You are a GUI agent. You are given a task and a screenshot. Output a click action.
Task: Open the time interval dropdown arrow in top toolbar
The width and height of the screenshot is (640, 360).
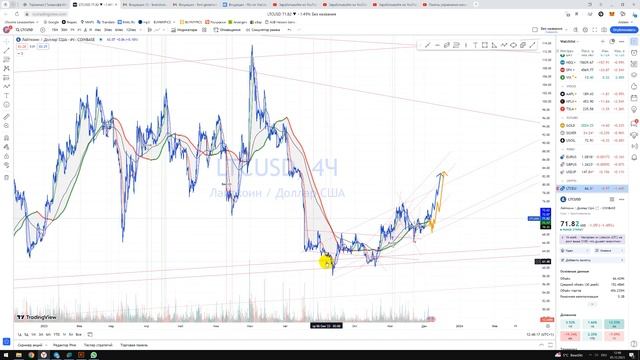[x=140, y=30]
